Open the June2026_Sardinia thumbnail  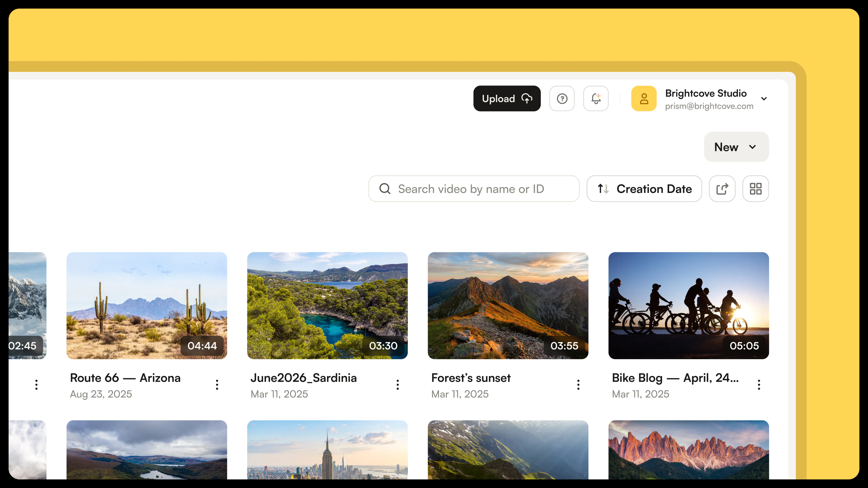tap(327, 305)
